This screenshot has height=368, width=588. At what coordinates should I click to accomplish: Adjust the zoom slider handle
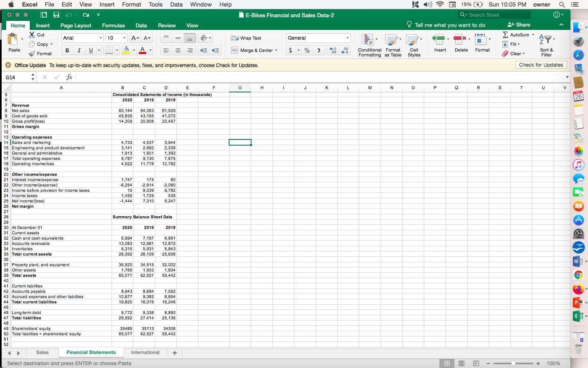513,363
